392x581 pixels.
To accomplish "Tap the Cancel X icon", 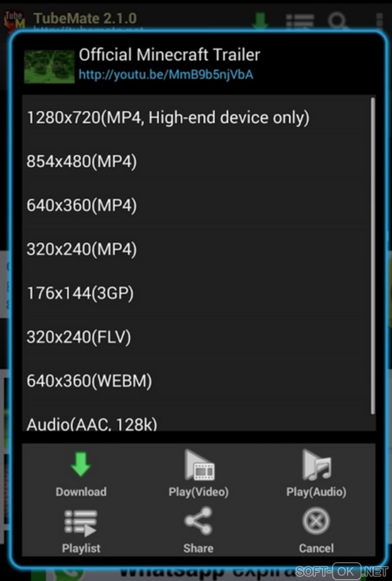I will point(316,521).
